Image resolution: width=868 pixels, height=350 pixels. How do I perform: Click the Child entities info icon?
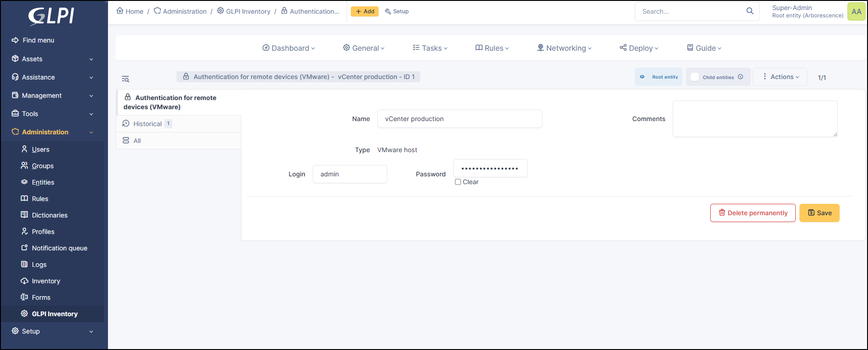click(x=740, y=77)
